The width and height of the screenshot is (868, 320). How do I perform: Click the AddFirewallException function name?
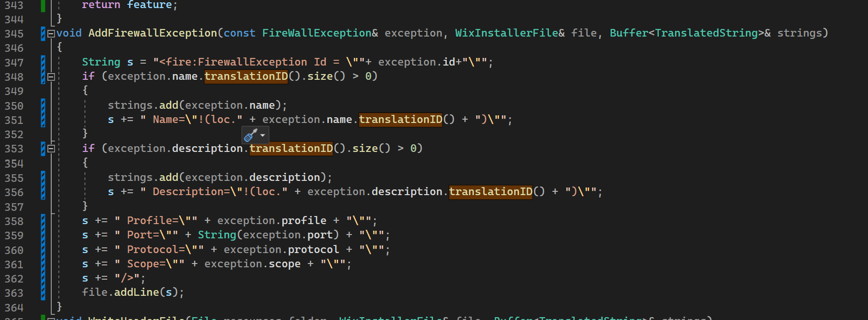152,33
